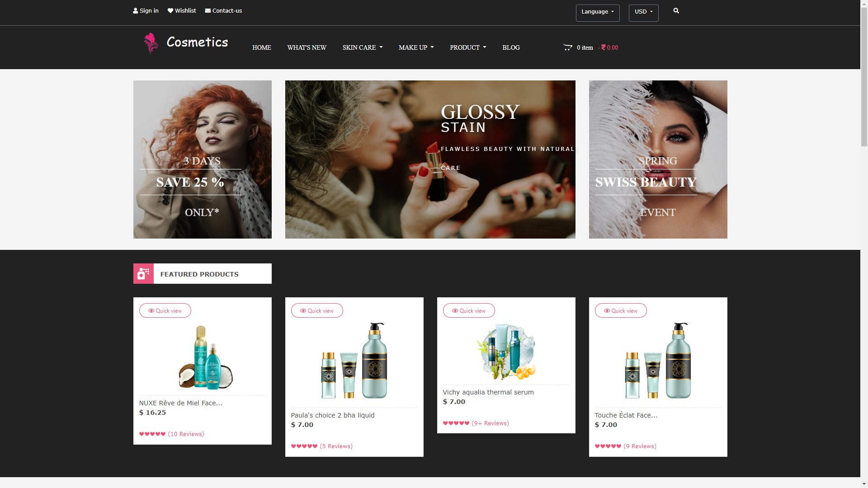Screen dimensions: 868x488
Task: Quick view the NUXE Rêve de Miel product
Action: pos(165,310)
